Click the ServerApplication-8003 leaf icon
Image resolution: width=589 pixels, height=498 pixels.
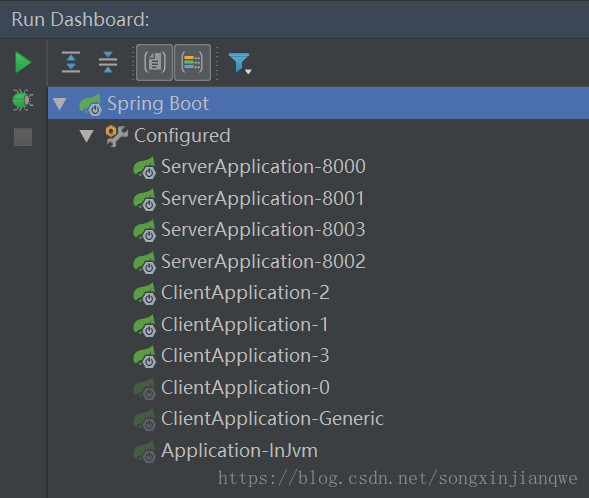[145, 231]
